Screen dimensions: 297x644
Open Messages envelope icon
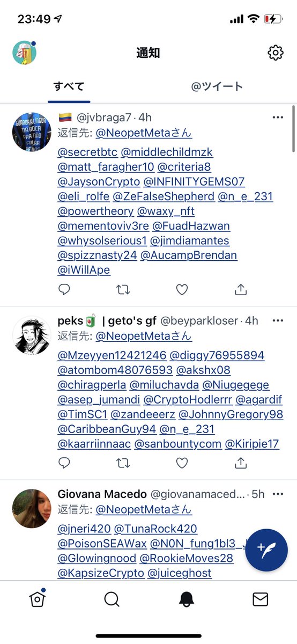click(x=260, y=599)
